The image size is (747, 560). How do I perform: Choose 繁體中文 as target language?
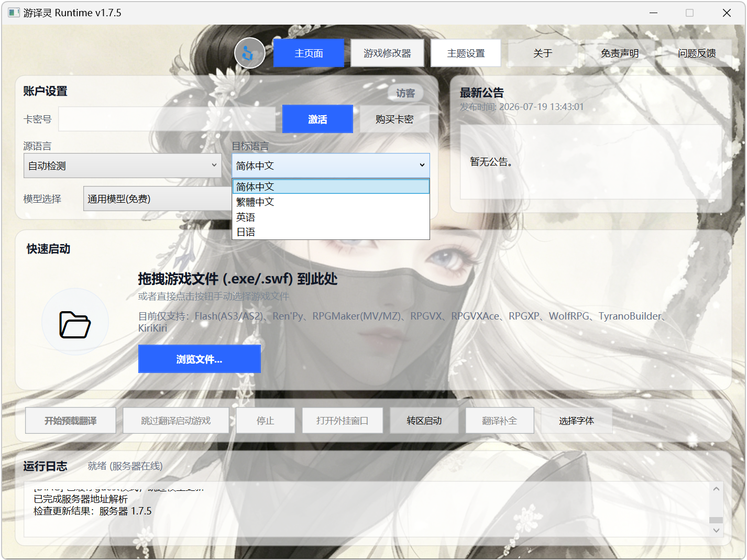(331, 202)
